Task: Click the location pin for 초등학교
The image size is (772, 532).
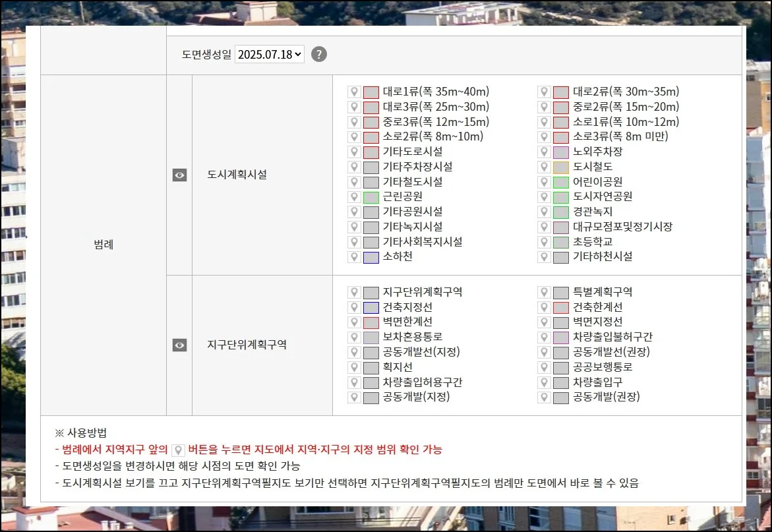Action: (x=544, y=242)
